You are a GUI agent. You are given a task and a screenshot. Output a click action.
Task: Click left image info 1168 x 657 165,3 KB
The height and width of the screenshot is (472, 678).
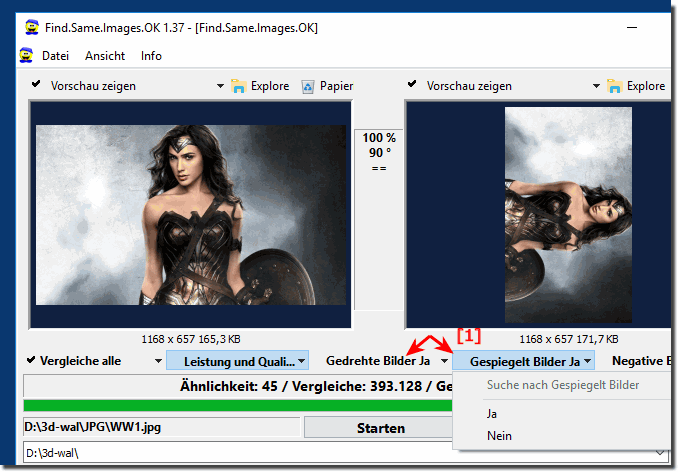191,339
